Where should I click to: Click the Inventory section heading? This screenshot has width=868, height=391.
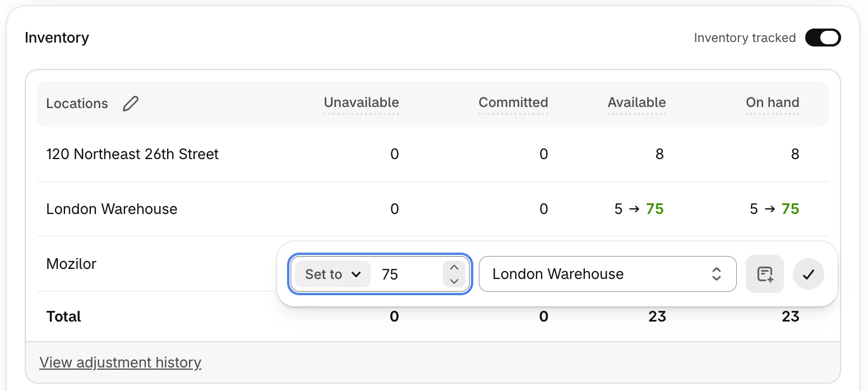coord(57,38)
